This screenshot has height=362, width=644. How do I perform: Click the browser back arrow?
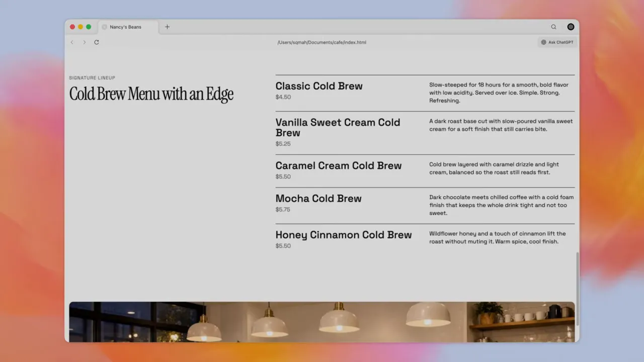(72, 42)
